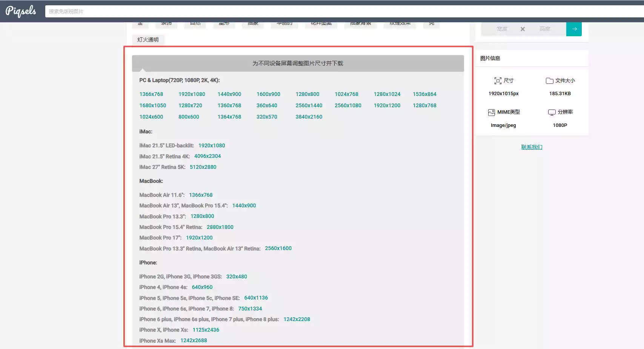
Task: Pick the 800x600 size link
Action: [189, 117]
